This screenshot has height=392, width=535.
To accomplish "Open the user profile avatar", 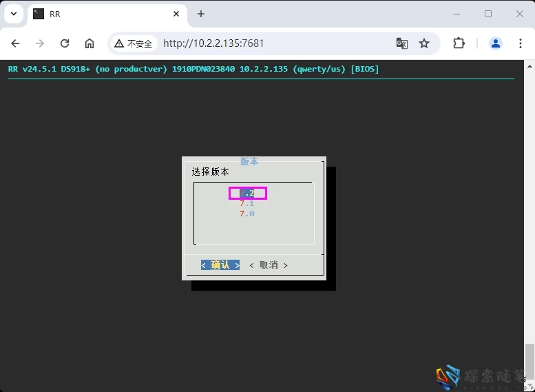I will 496,43.
